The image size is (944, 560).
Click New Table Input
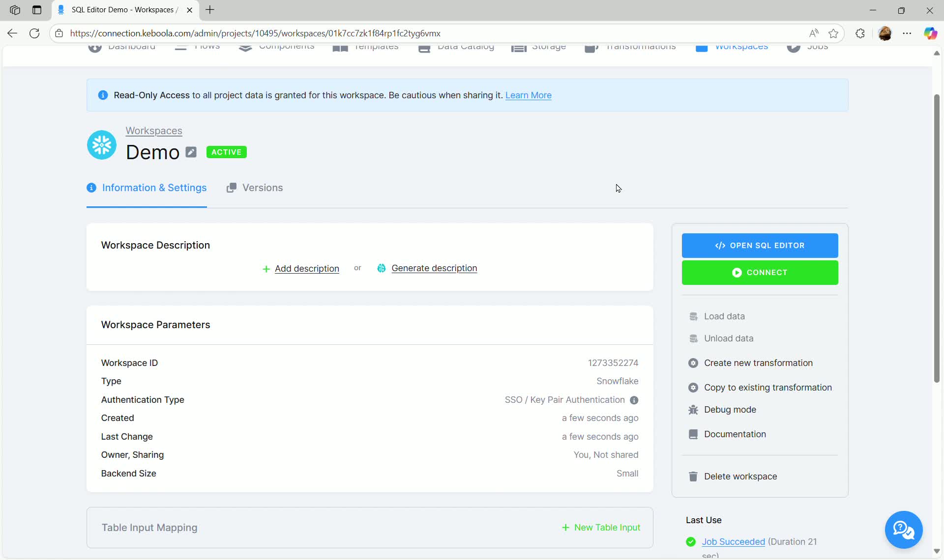pos(601,528)
